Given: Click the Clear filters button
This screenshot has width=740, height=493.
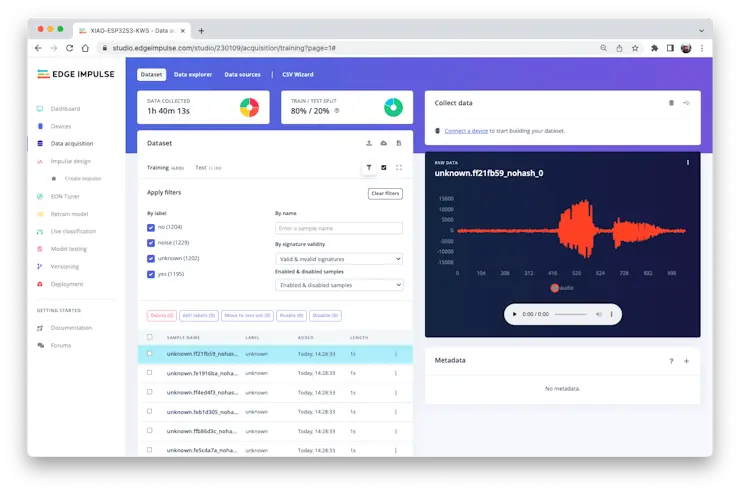Looking at the screenshot, I should [385, 193].
